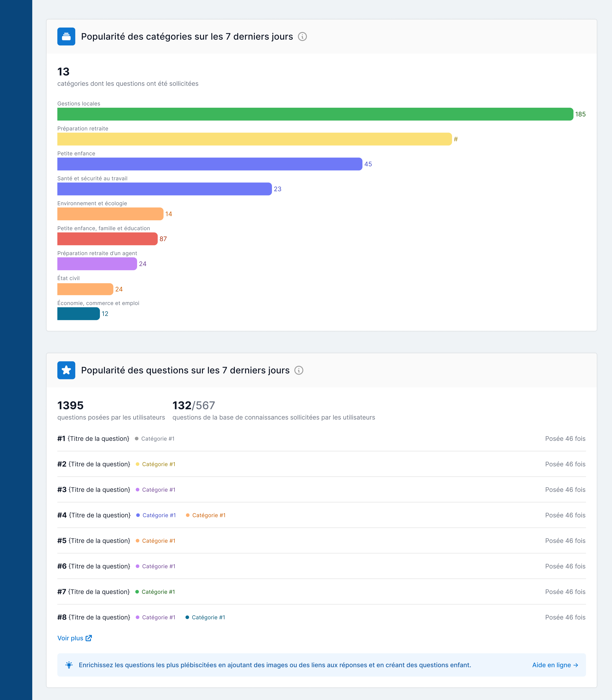Click the blue category stack icon
The width and height of the screenshot is (612, 700).
(66, 37)
